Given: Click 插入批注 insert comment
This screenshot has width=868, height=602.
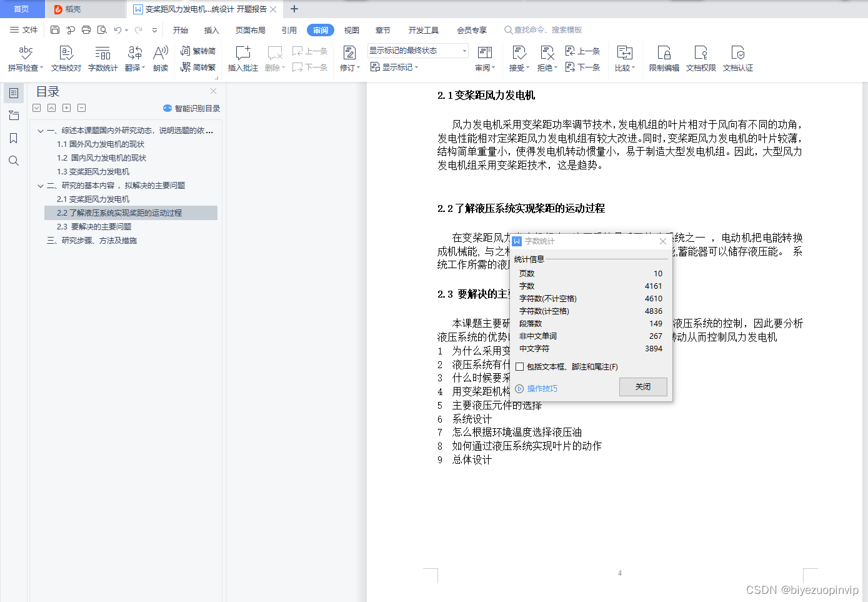Looking at the screenshot, I should pos(243,58).
